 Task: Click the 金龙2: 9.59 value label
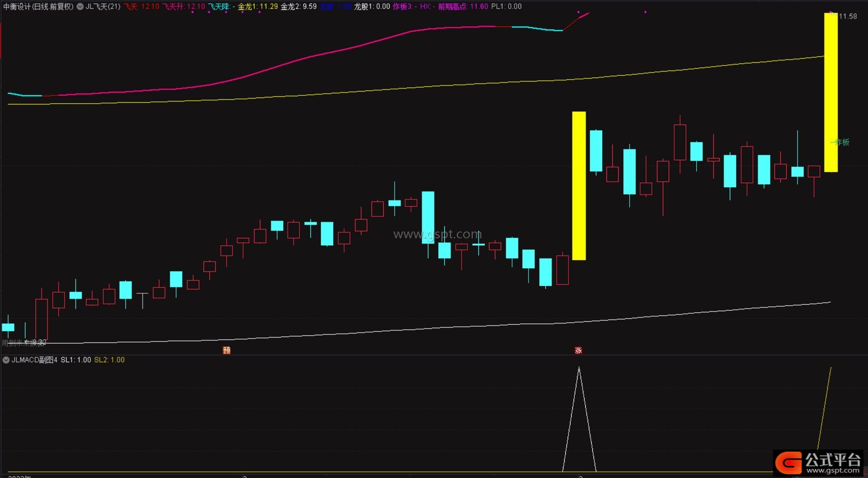(298, 6)
